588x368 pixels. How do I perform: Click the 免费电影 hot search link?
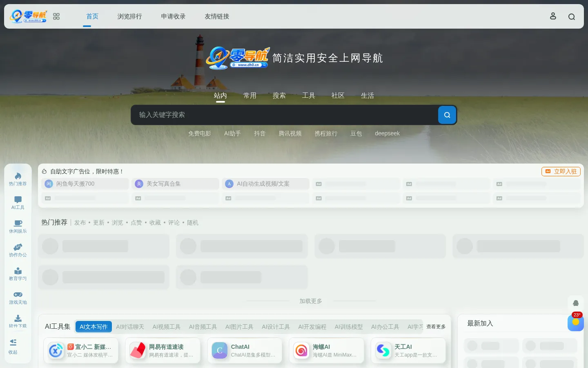200,134
